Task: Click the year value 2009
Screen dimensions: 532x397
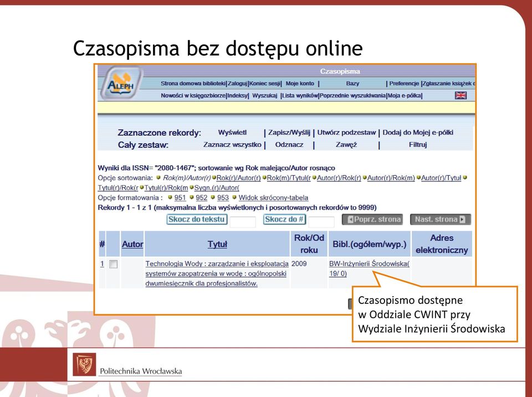Action: (299, 263)
